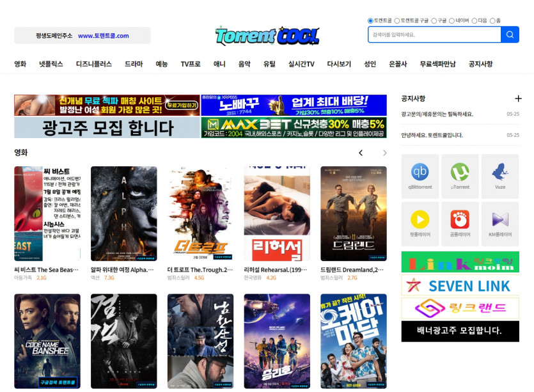This screenshot has width=534, height=392.
Task: Expand 공지사항 with the plus icon
Action: 518,98
